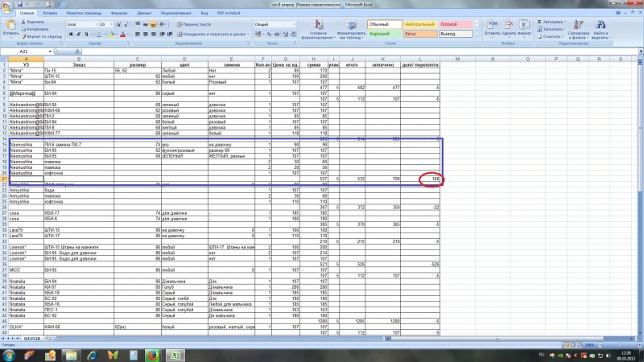
Task: Open Заполнить fill dropdown
Action: (x=551, y=29)
